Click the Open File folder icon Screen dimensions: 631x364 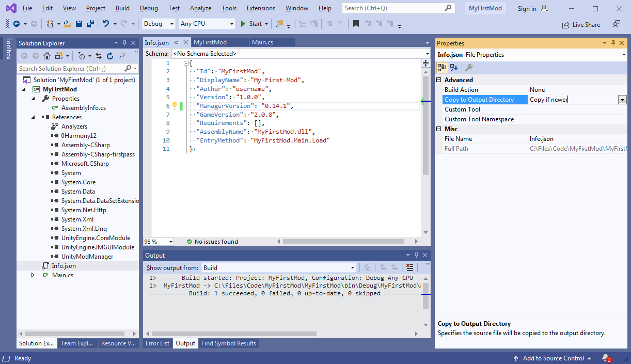coord(68,24)
